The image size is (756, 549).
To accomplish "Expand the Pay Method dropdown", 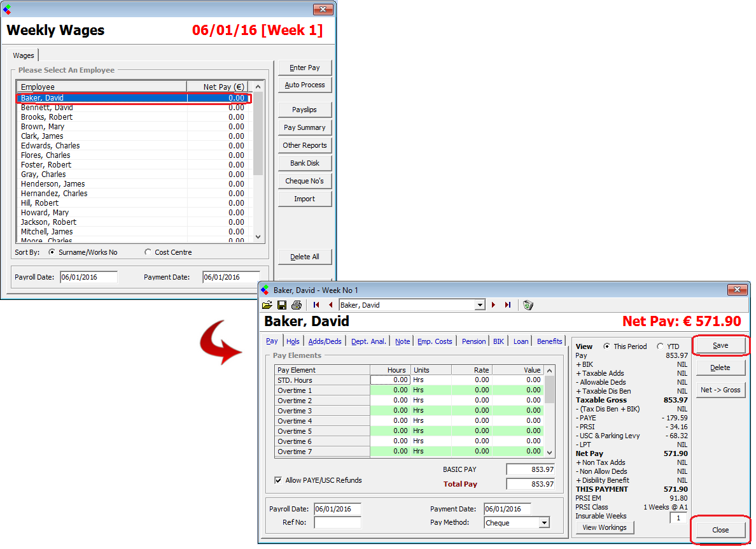I will [543, 523].
